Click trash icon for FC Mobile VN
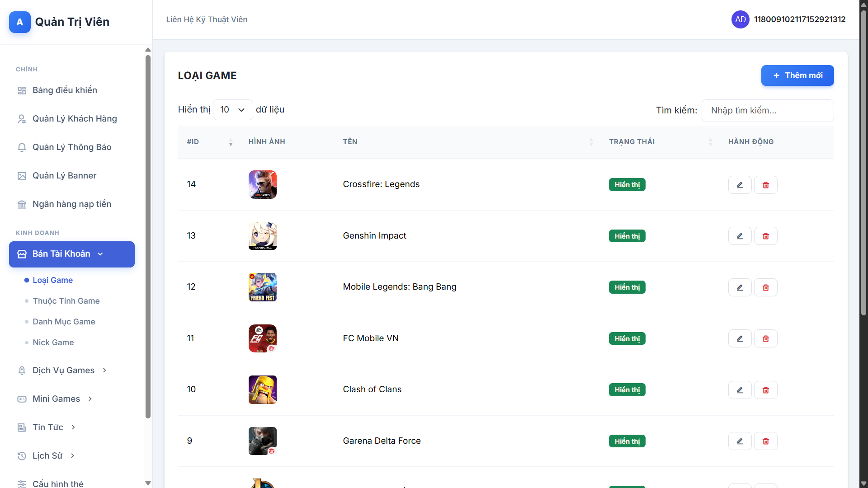868x488 pixels. coord(765,338)
